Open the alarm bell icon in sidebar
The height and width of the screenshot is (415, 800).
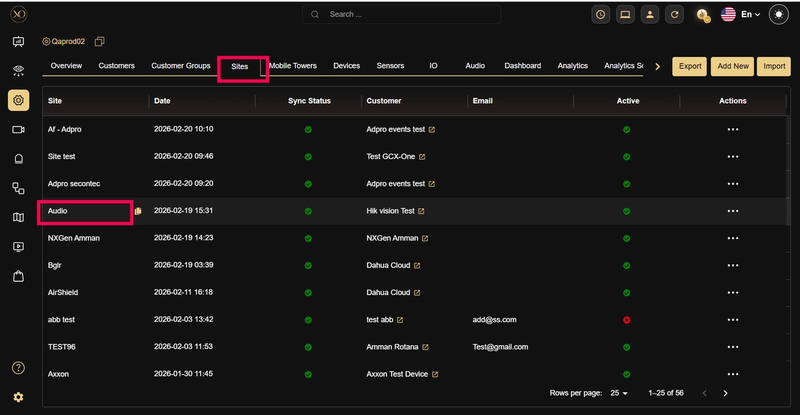click(18, 159)
